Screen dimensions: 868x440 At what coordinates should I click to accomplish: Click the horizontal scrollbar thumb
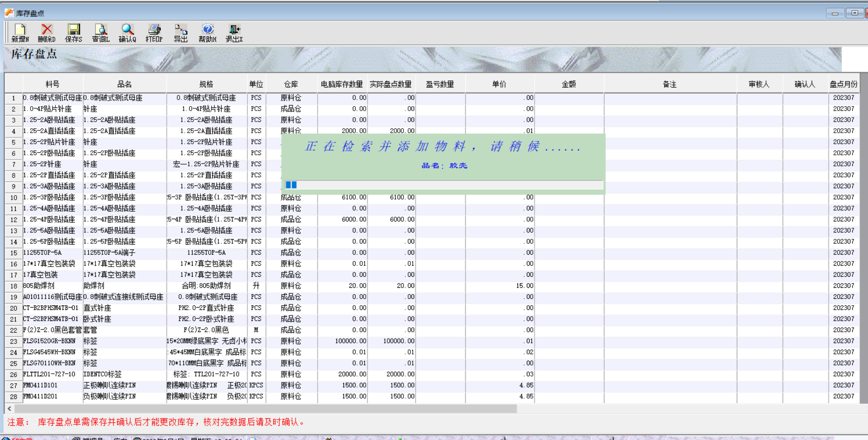coord(265,409)
